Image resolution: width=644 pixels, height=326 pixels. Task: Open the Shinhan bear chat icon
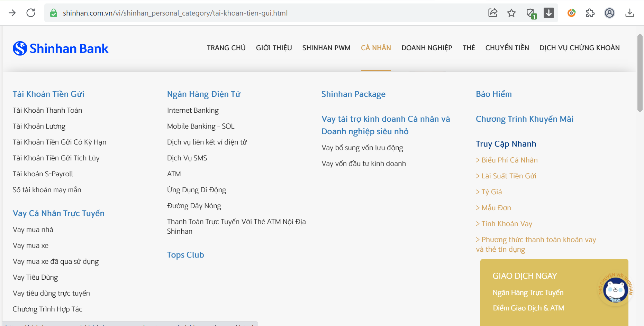coord(615,290)
